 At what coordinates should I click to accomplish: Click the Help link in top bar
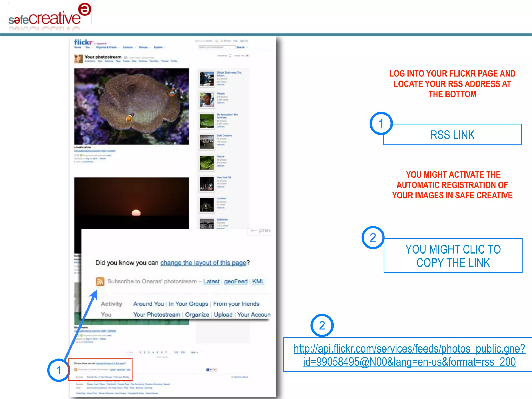pyautogui.click(x=235, y=41)
